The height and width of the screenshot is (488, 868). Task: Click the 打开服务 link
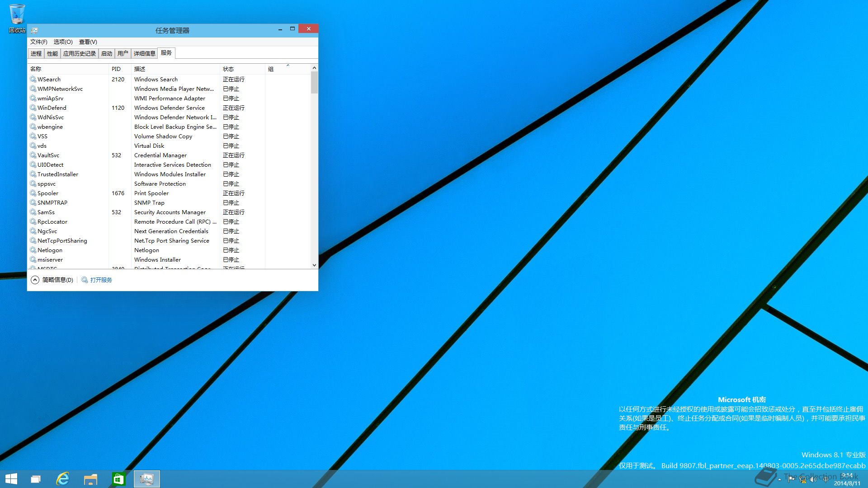click(101, 280)
